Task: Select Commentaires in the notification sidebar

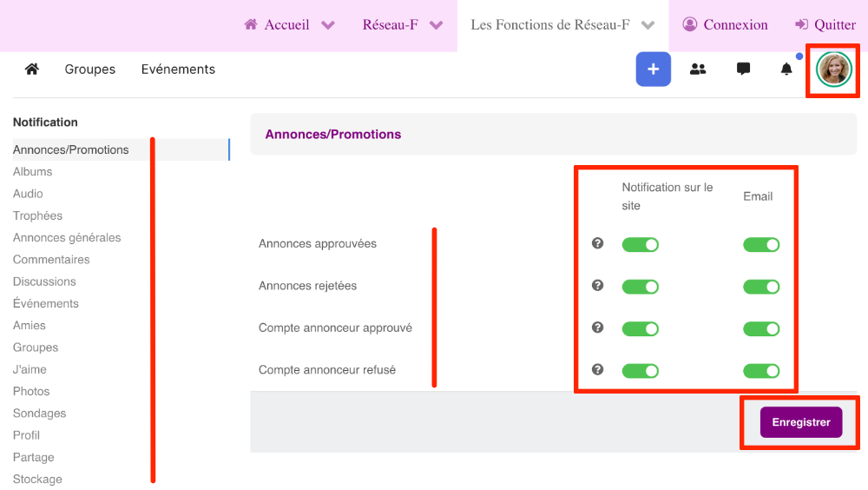Action: pos(51,260)
